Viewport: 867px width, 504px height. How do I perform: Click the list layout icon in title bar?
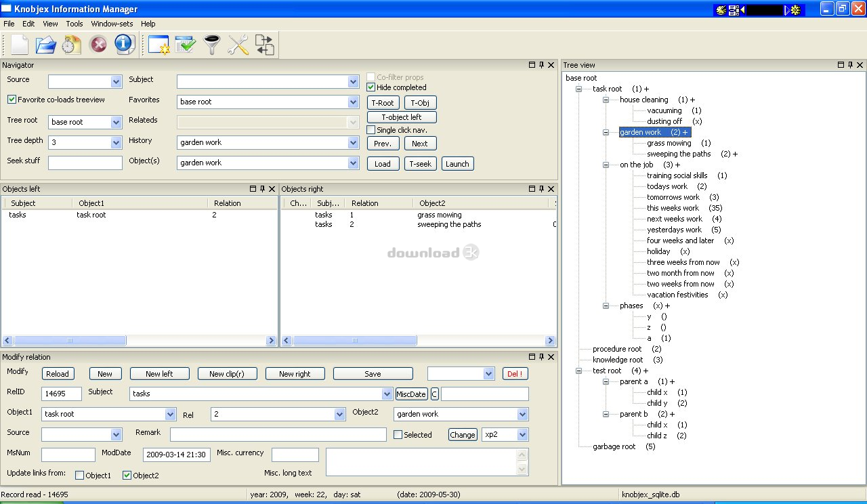[x=733, y=9]
